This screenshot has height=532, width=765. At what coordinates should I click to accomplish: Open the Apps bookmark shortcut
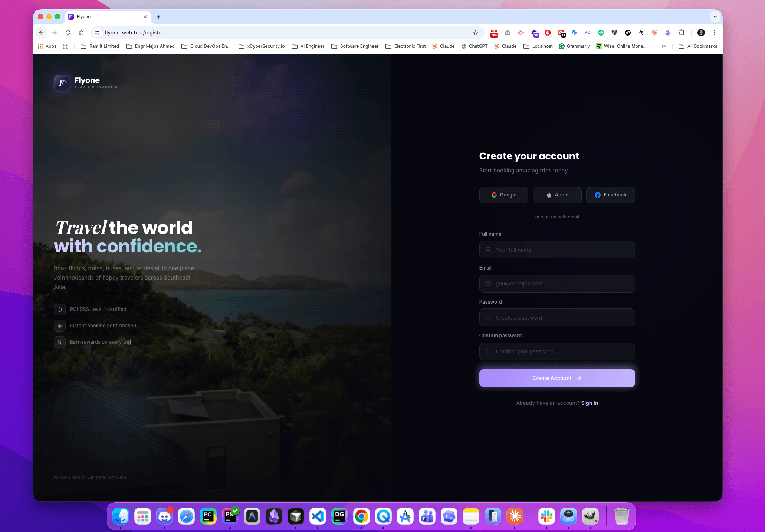point(47,46)
